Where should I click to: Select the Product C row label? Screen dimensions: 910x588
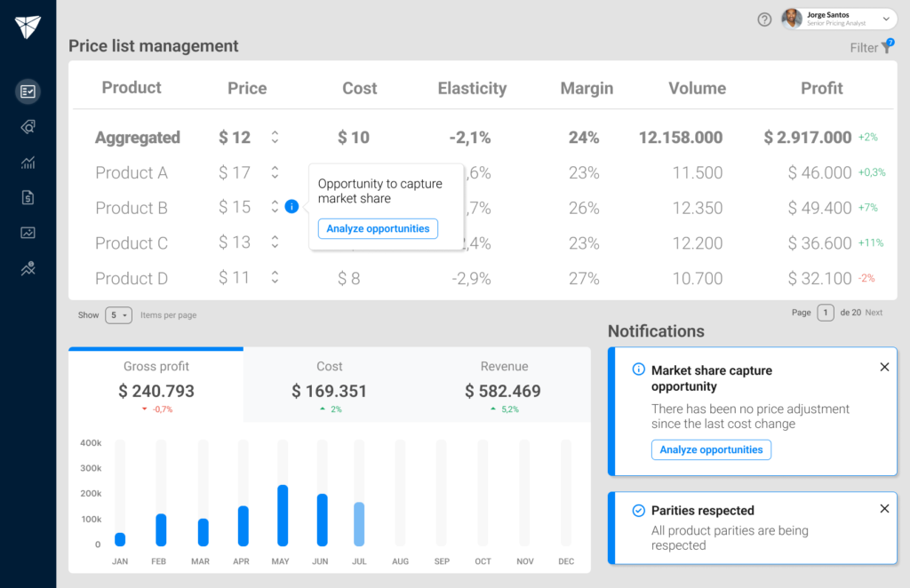(x=132, y=243)
